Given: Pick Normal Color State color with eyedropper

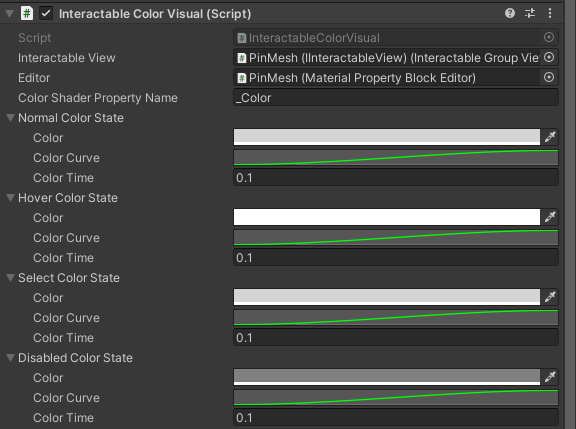Looking at the screenshot, I should tap(550, 137).
